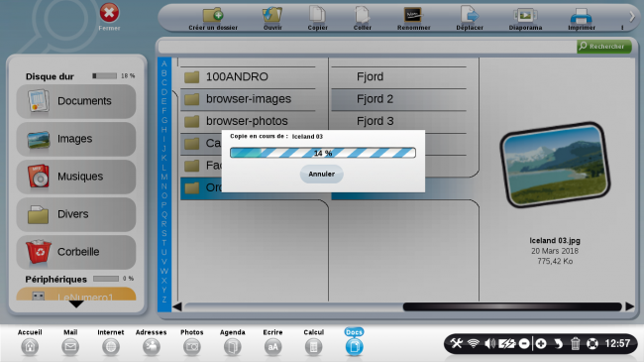Expand the sidebar list with down arrow
644x362 pixels.
tap(76, 304)
